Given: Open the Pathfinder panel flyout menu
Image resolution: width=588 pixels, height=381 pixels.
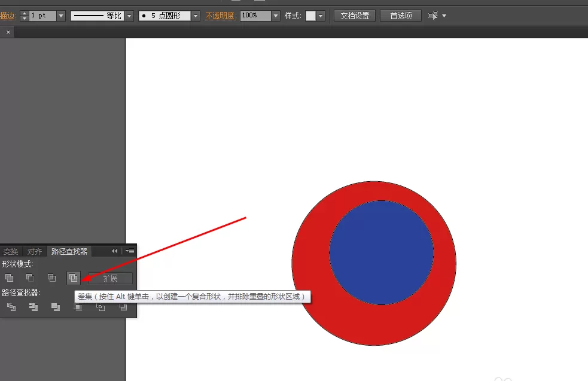Looking at the screenshot, I should (x=130, y=251).
